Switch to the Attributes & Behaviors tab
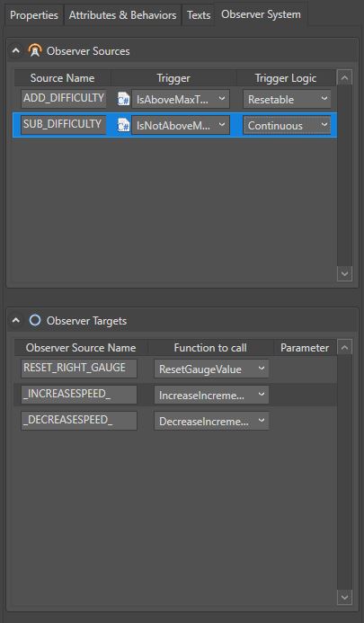The width and height of the screenshot is (364, 623). pos(122,15)
